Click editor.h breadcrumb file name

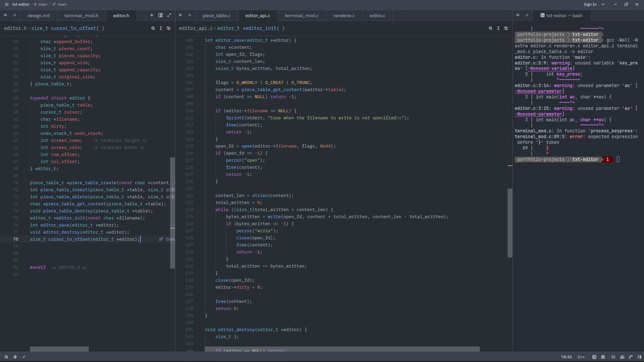15,28
